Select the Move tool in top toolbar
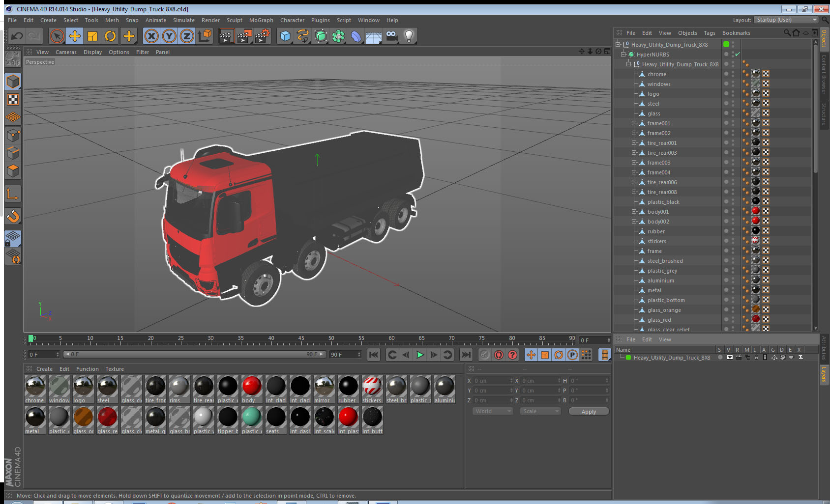The height and width of the screenshot is (504, 830). (75, 36)
